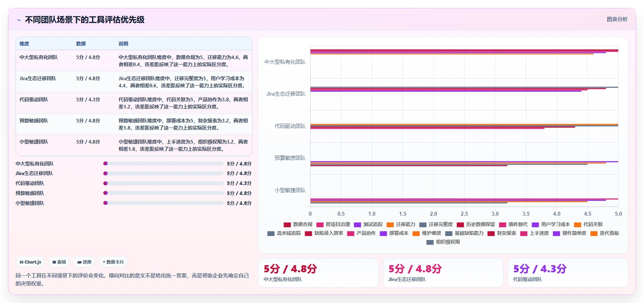The height and width of the screenshot is (303, 644).
Task: Hide the 部署成本 series in legend
Action: point(394,233)
